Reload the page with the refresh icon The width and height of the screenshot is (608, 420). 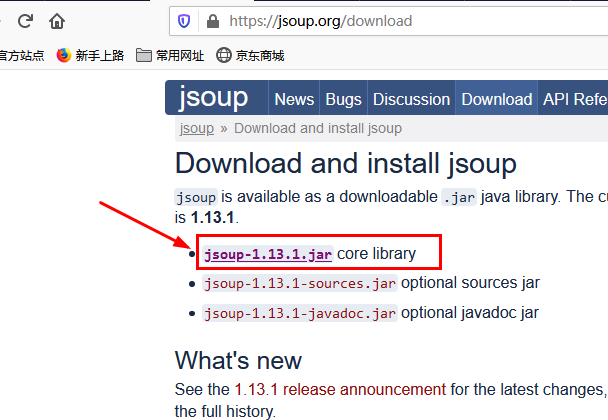tap(26, 21)
